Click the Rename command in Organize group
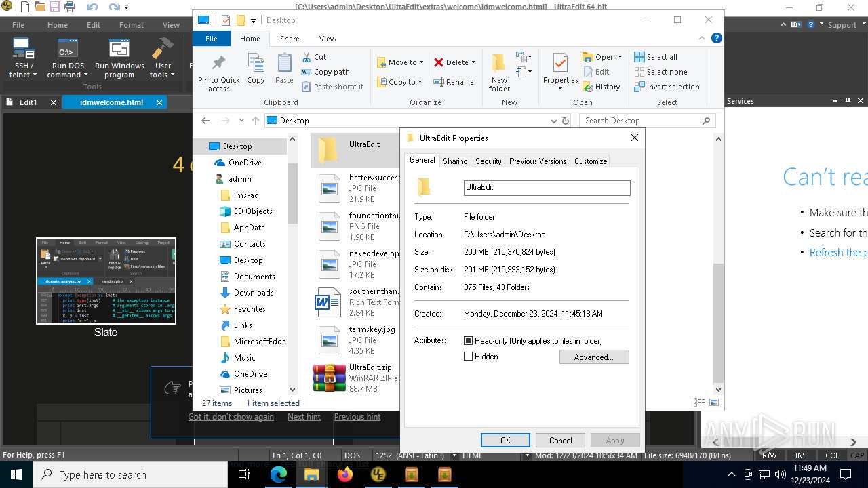This screenshot has height=488, width=868. tap(454, 82)
